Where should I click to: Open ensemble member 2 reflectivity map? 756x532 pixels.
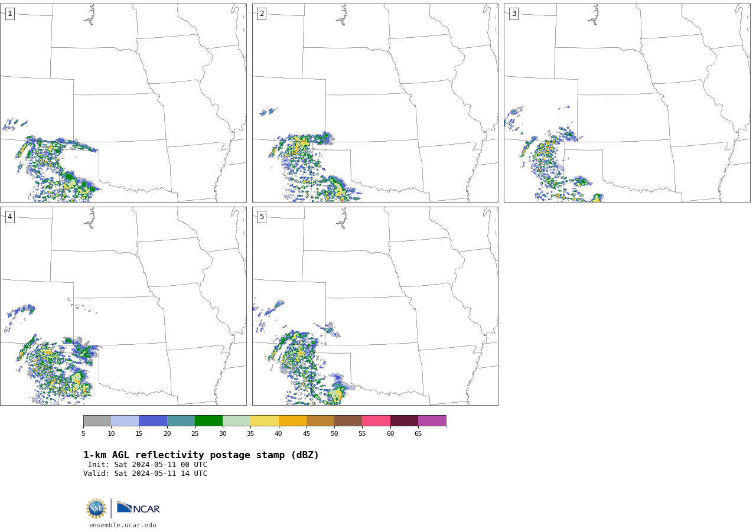point(375,103)
